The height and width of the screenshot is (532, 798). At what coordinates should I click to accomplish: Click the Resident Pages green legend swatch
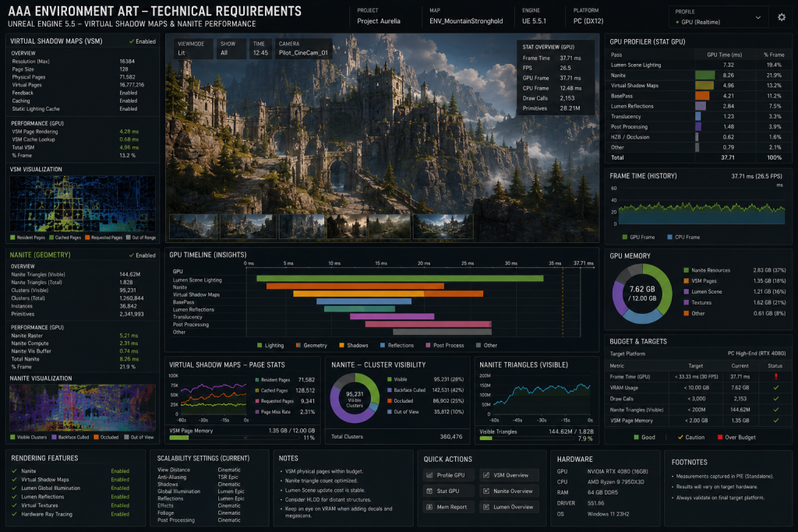(x=12, y=238)
